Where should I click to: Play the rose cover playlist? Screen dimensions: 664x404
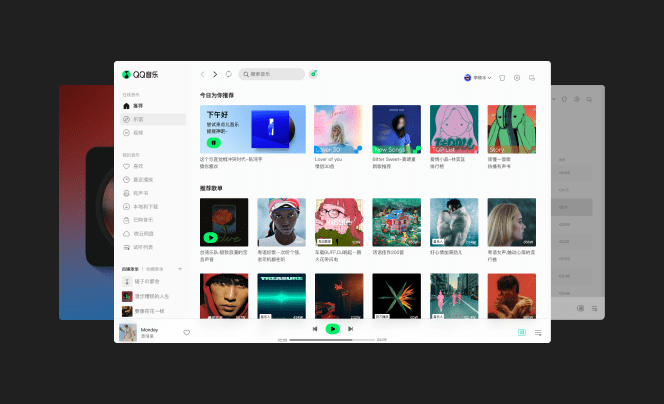coord(210,238)
